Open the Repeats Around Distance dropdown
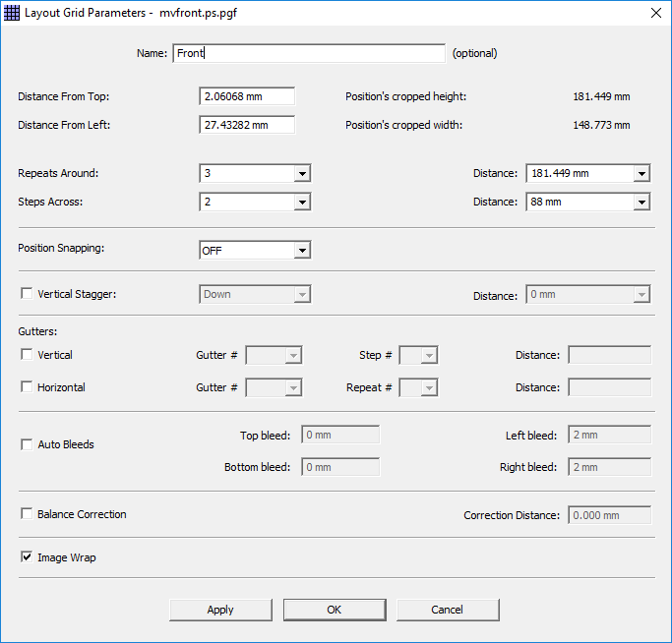The image size is (672, 643). point(641,174)
